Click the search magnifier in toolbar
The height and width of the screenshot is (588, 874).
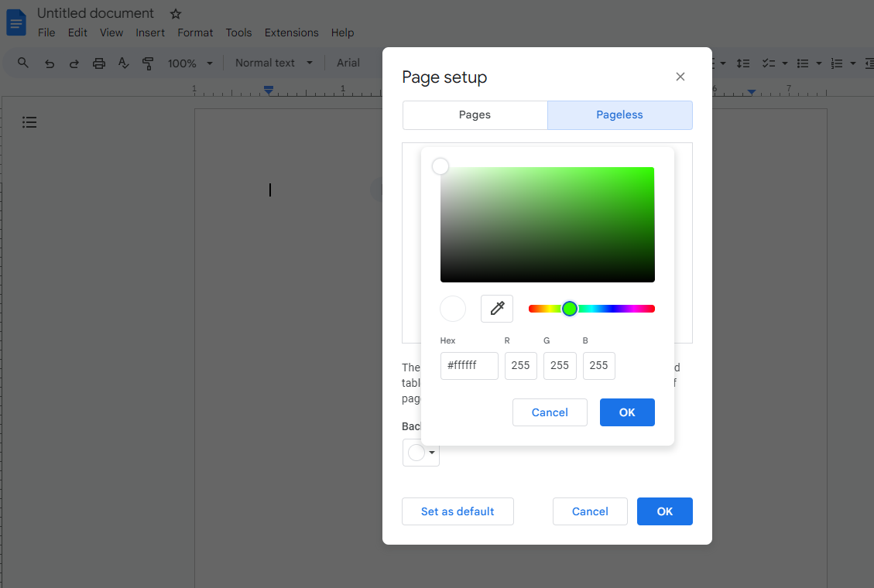click(x=23, y=63)
